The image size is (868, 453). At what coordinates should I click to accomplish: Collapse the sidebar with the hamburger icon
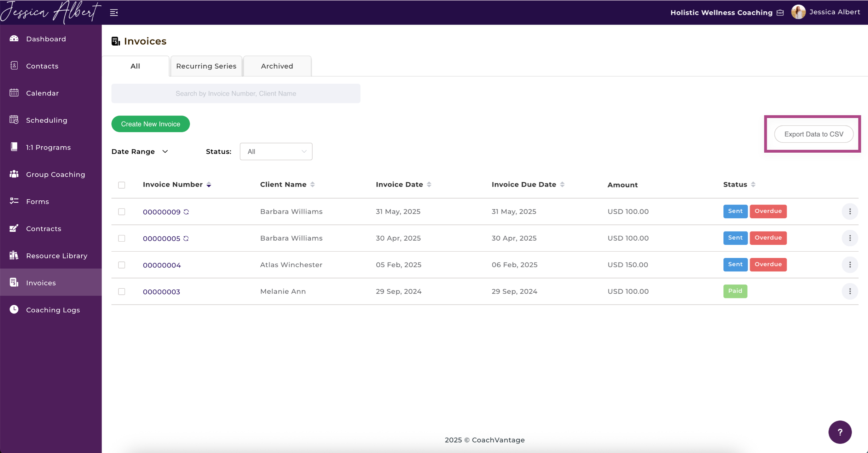click(x=114, y=13)
